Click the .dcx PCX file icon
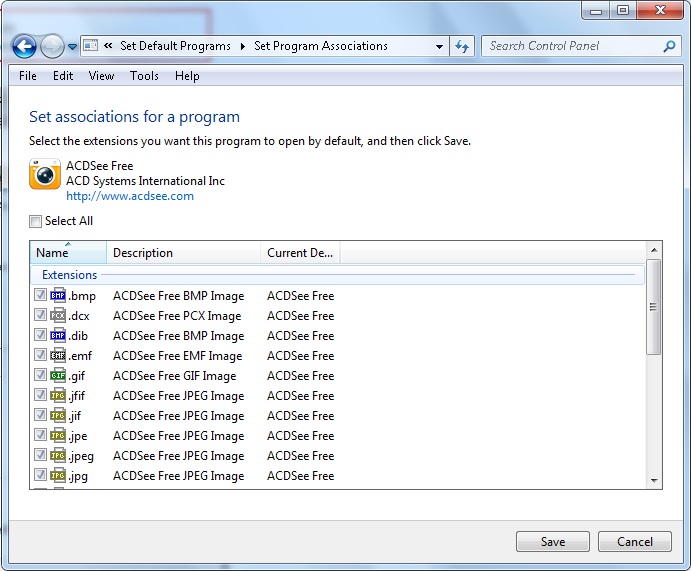Viewport: 691px width, 571px height. (x=58, y=316)
